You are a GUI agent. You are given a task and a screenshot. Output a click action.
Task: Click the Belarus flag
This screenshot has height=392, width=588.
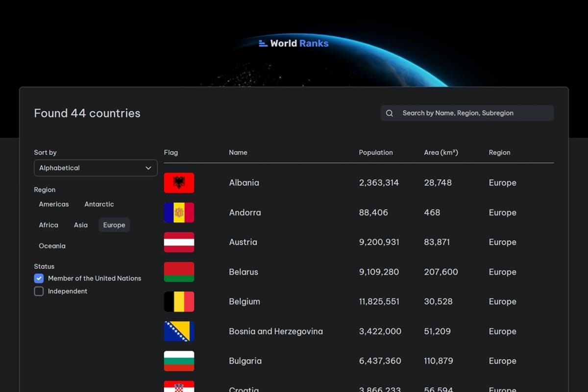coord(179,272)
